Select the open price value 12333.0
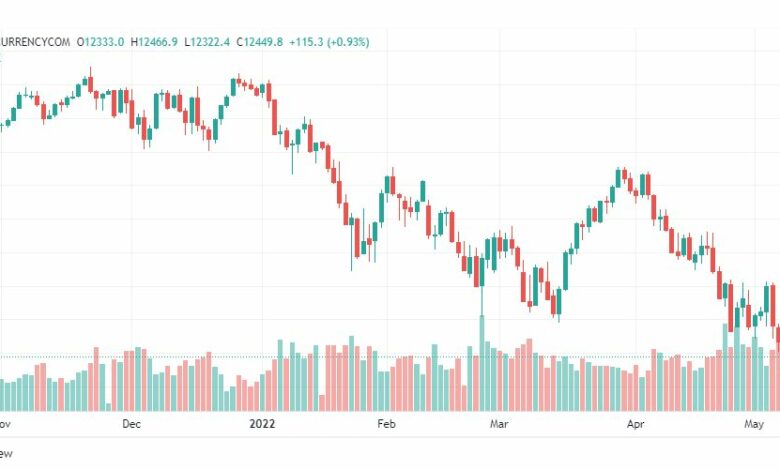 (x=104, y=42)
